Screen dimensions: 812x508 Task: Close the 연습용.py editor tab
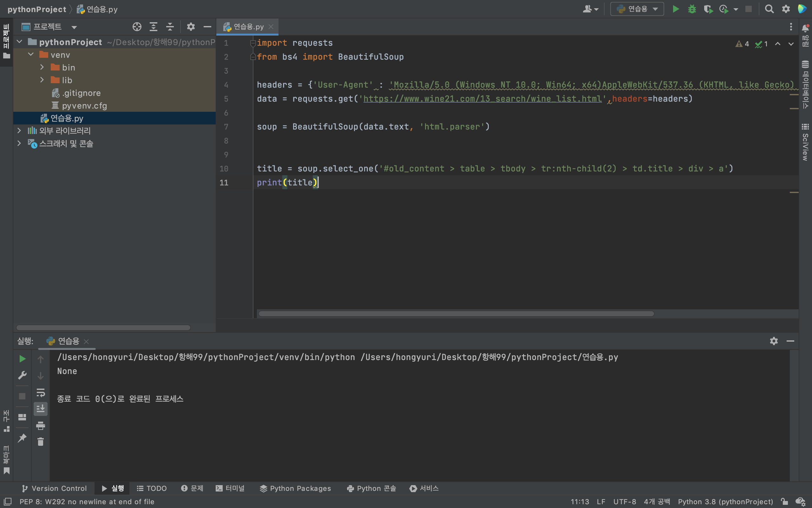coord(271,27)
